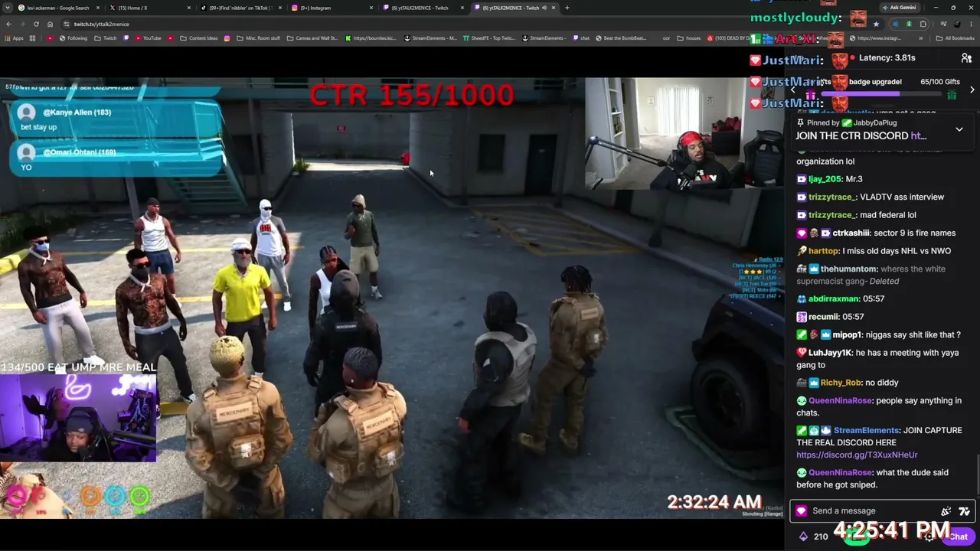Open the All Bookmarks folder
Screen dimensions: 980x551
955,38
